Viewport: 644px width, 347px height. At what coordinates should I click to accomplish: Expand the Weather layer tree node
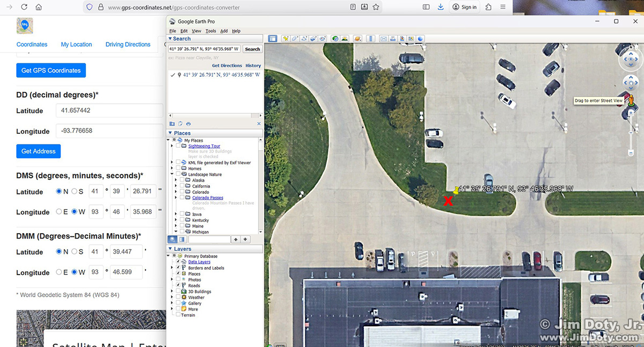pyautogui.click(x=172, y=298)
